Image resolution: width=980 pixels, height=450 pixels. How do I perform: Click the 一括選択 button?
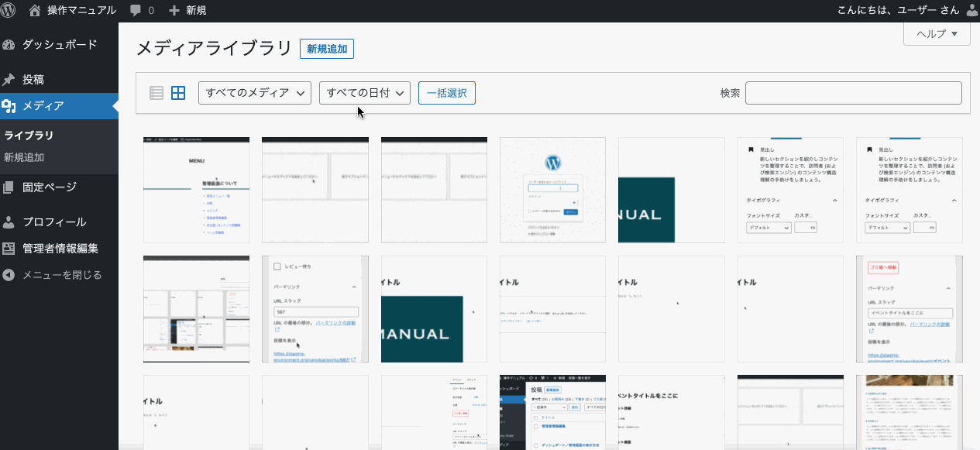pos(446,93)
